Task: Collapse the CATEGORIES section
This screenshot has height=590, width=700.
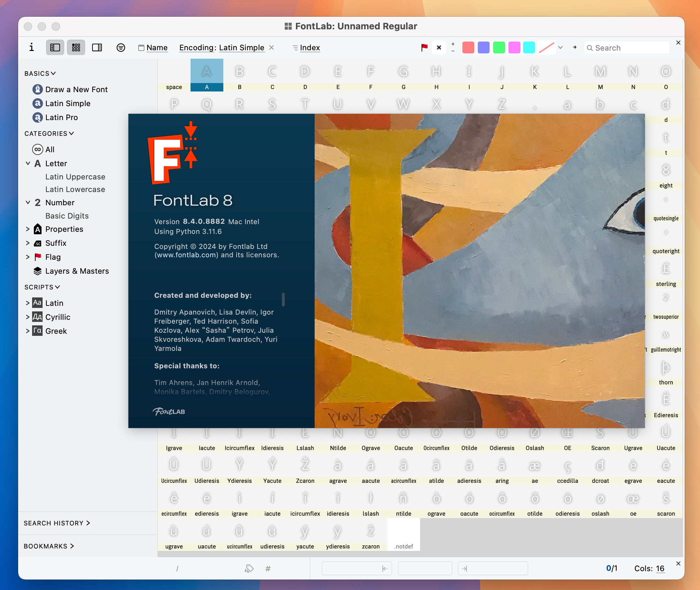Action: pyautogui.click(x=49, y=133)
